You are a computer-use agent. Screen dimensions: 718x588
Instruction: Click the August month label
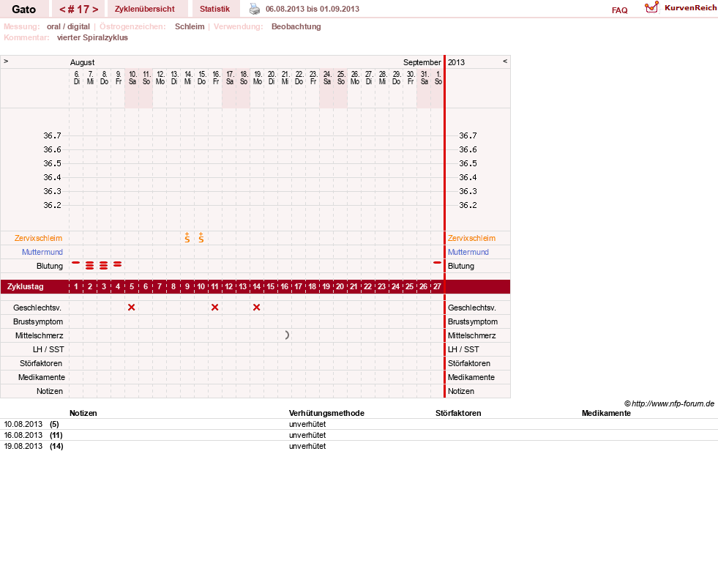pos(83,62)
